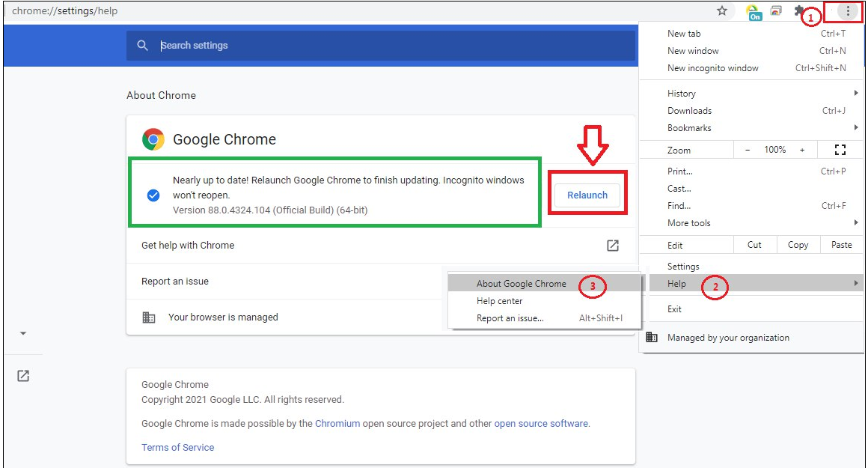Open the Help submenu

[x=755, y=284]
